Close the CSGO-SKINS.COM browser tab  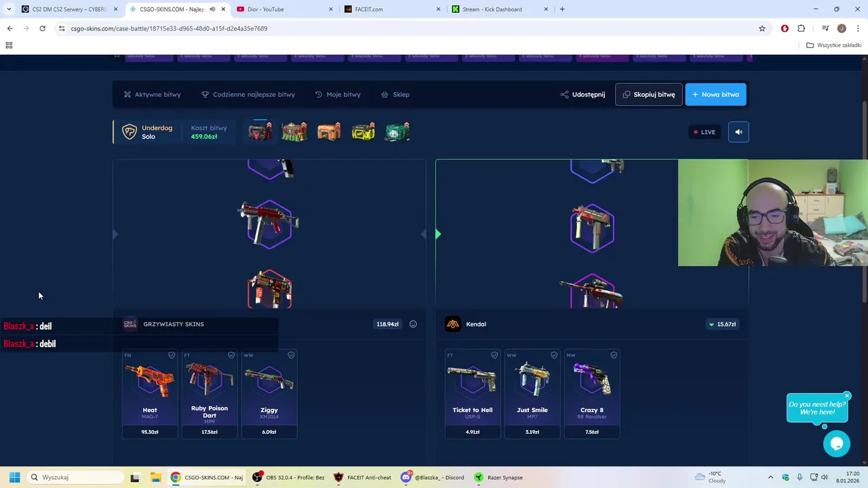(223, 9)
